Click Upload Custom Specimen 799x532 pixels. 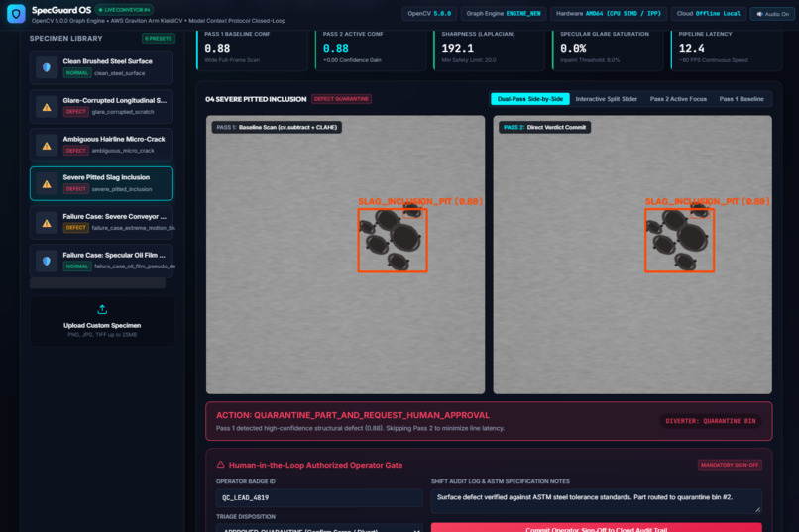tap(102, 321)
